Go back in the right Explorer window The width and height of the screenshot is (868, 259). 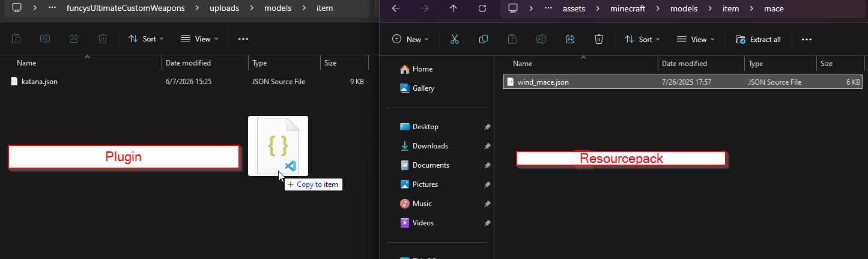coord(395,8)
